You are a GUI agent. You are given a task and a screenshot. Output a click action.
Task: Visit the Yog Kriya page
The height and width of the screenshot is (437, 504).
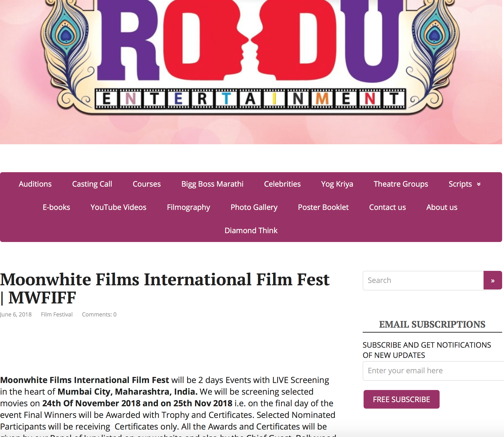[337, 184]
